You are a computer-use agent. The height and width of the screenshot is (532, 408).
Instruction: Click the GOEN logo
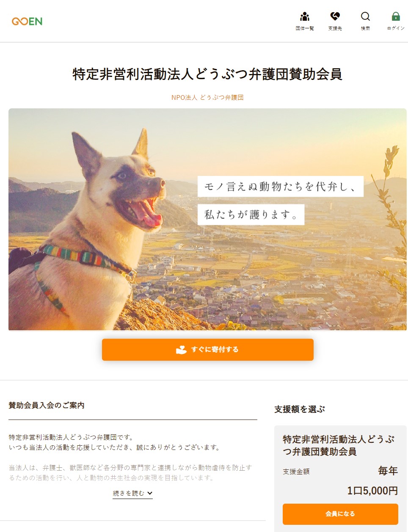pos(27,21)
